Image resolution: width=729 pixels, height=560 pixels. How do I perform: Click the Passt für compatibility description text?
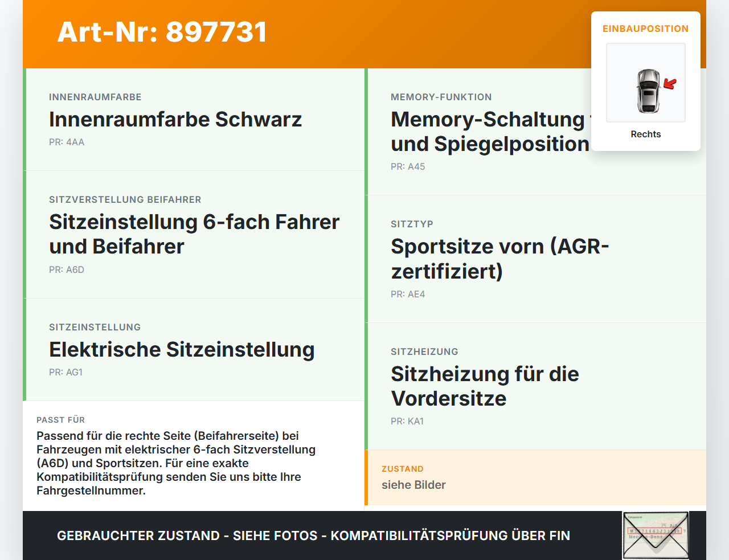tap(177, 463)
